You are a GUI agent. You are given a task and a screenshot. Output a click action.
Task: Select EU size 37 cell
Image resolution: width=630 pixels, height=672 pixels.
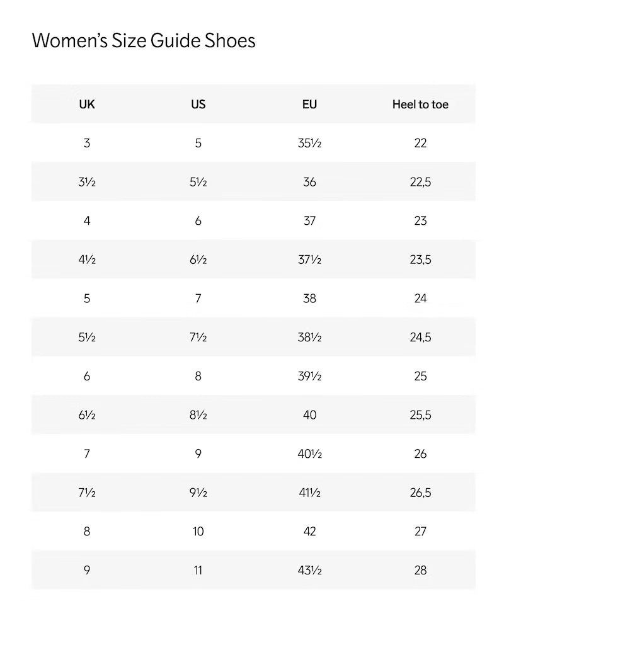[x=309, y=221]
